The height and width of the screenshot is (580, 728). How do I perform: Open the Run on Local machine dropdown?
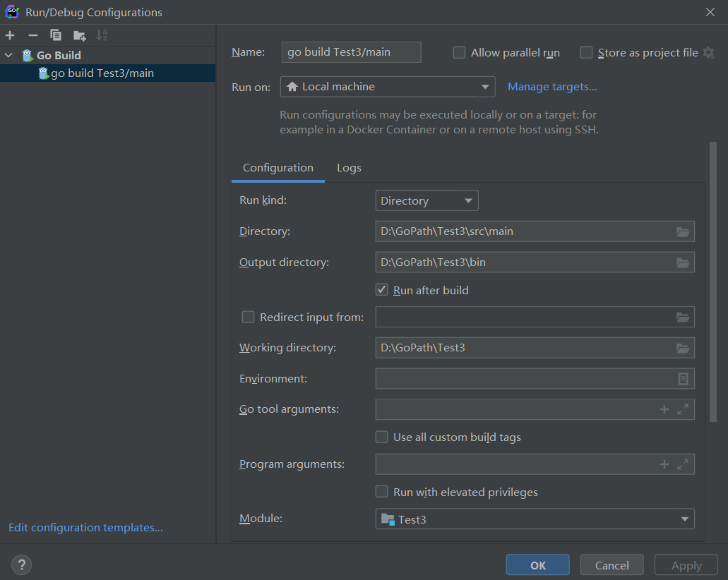[388, 87]
